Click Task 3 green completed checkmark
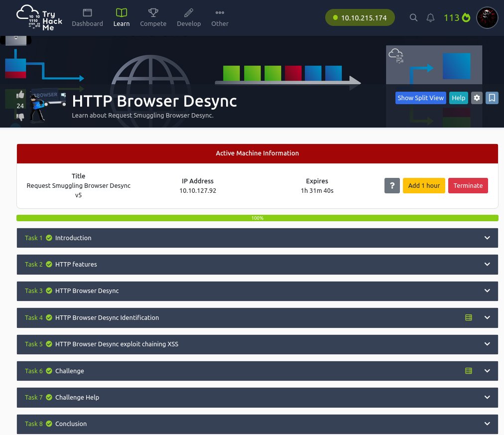The height and width of the screenshot is (435, 504). click(49, 290)
